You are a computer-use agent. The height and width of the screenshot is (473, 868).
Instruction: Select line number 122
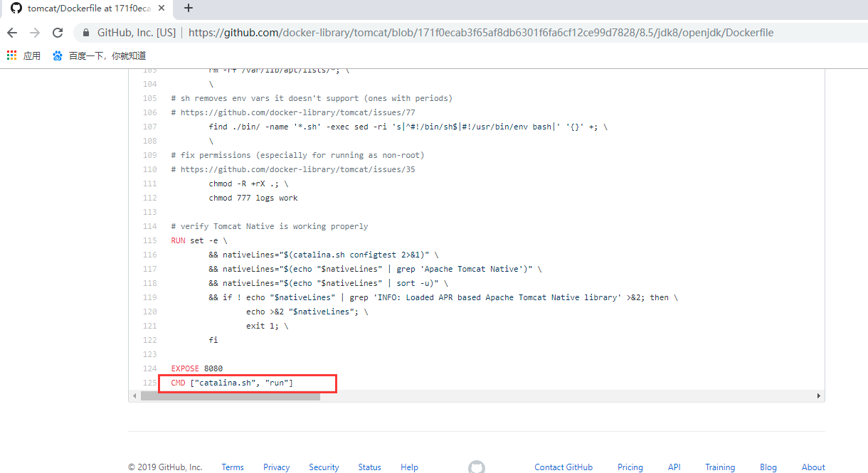click(149, 340)
